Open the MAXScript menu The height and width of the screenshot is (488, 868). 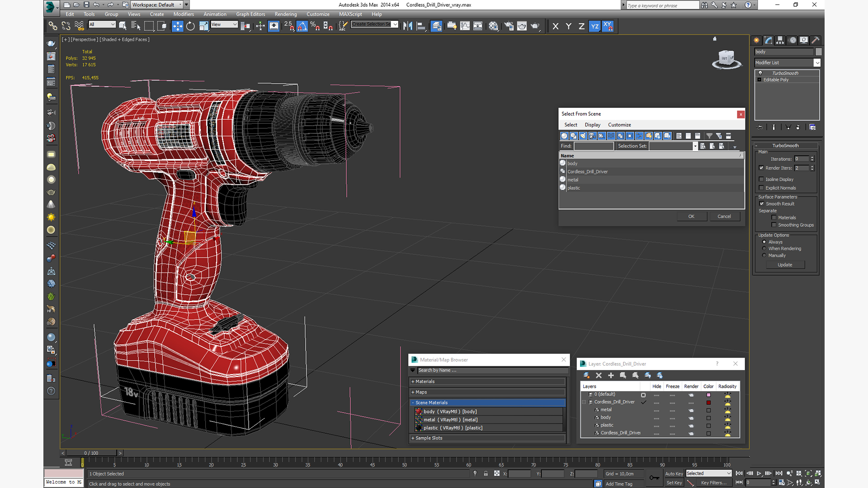point(350,14)
